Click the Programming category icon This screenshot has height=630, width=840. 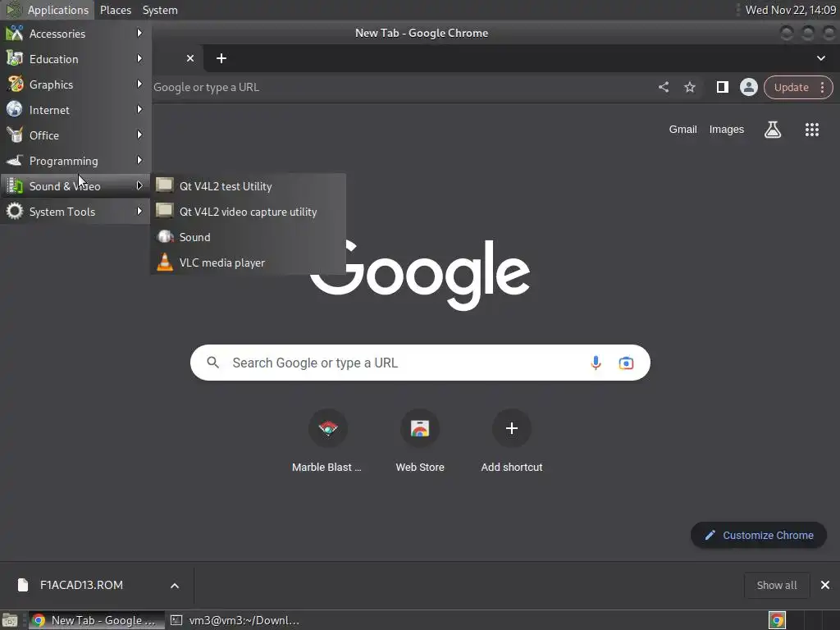[15, 160]
